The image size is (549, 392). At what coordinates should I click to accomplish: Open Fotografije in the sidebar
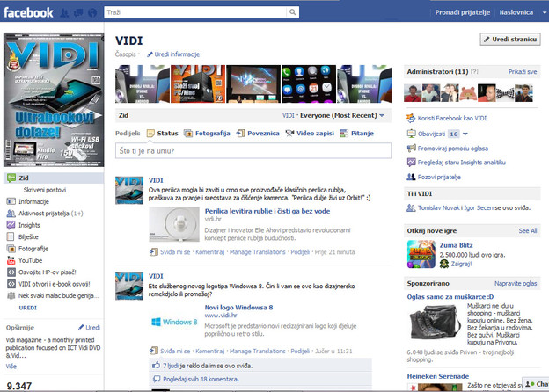[x=33, y=249]
